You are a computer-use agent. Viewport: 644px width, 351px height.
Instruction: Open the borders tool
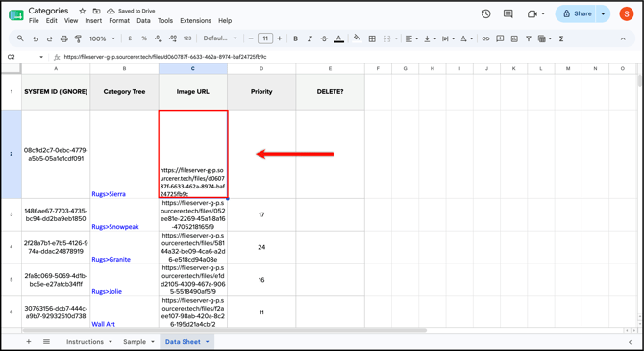pos(372,38)
